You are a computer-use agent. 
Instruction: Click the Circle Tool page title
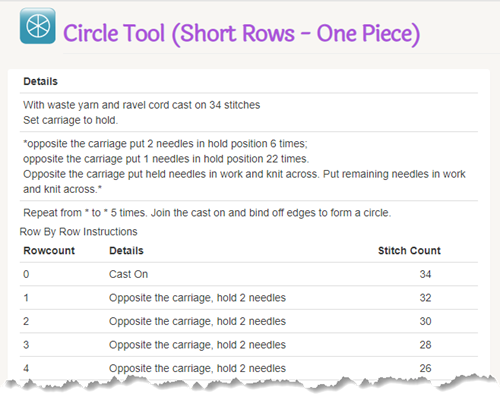(x=241, y=34)
